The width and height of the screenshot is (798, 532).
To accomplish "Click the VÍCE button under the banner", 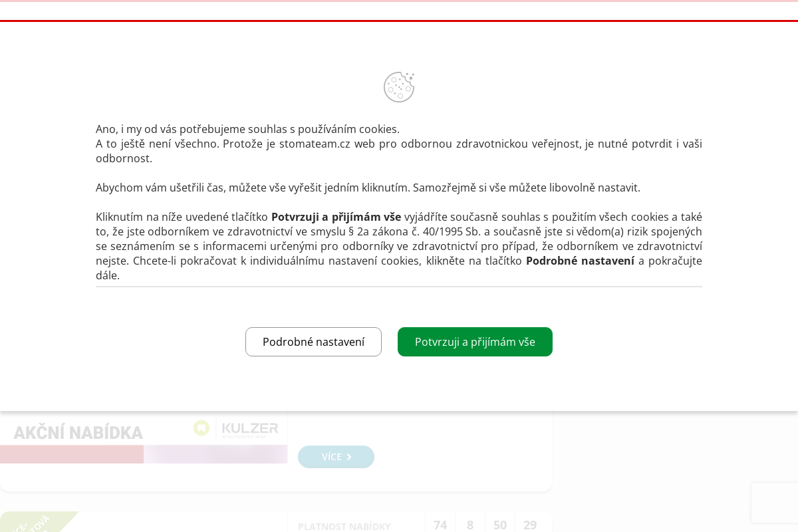I will click(x=336, y=457).
